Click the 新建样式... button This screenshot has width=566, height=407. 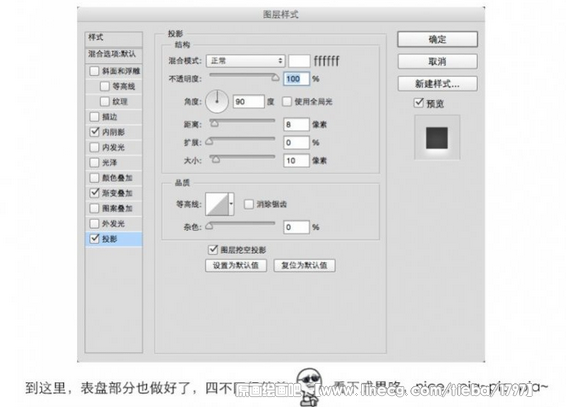click(437, 84)
